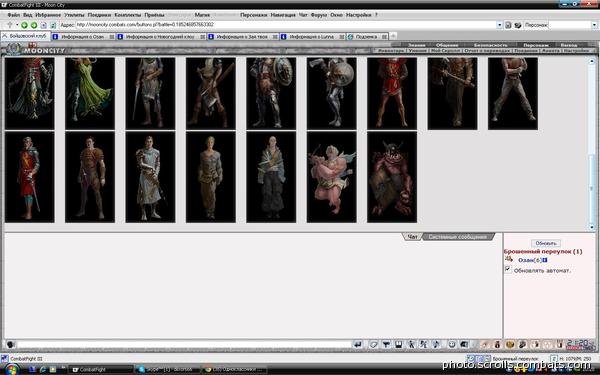The width and height of the screenshot is (600, 375).
Task: Open the Избранное menu
Action: [x=48, y=15]
